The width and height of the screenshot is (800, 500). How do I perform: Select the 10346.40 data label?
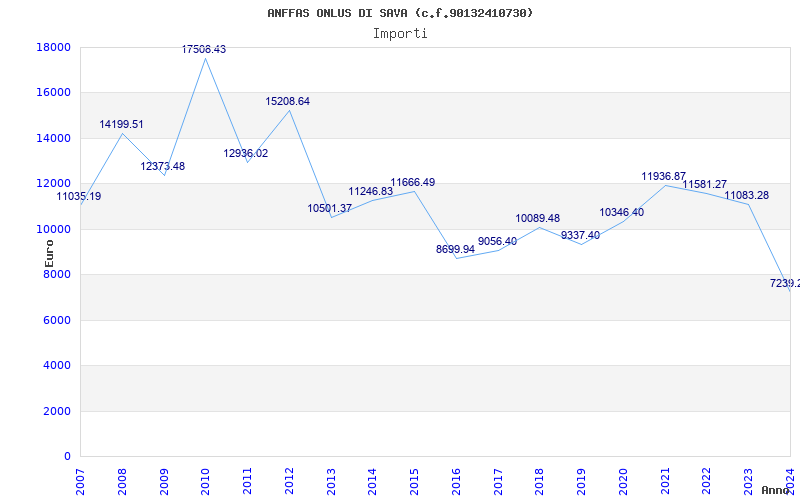point(621,212)
